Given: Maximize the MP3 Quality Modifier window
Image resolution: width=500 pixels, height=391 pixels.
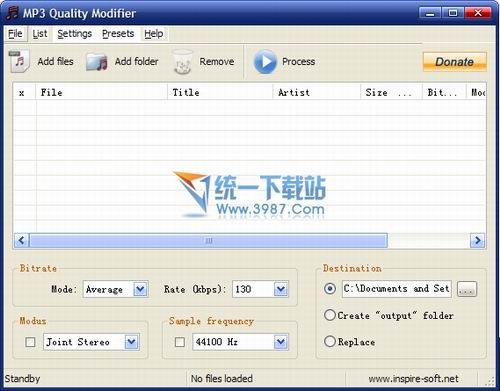Looking at the screenshot, I should pos(453,13).
